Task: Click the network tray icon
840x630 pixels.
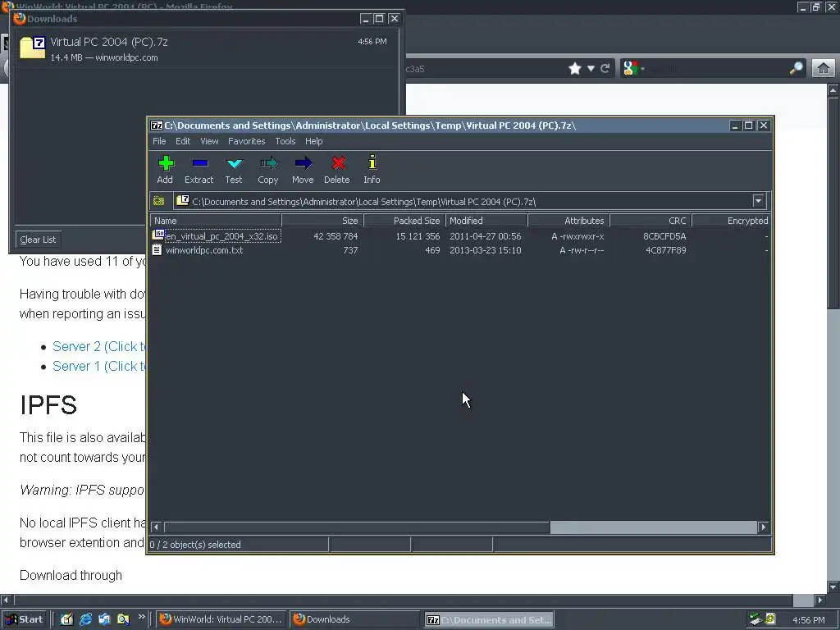Action: click(x=756, y=619)
